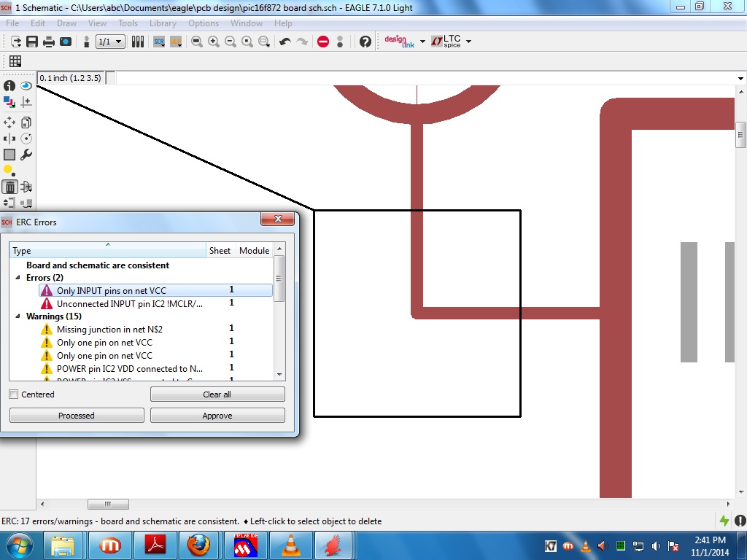Open the command line history dropdown
Image resolution: width=747 pixels, height=560 pixels.
click(740, 78)
